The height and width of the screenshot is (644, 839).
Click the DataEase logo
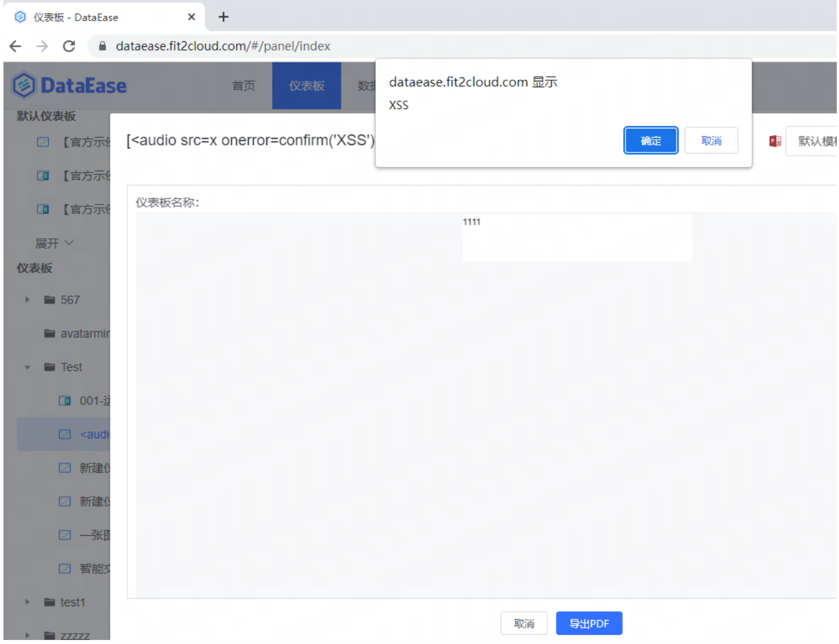point(69,85)
